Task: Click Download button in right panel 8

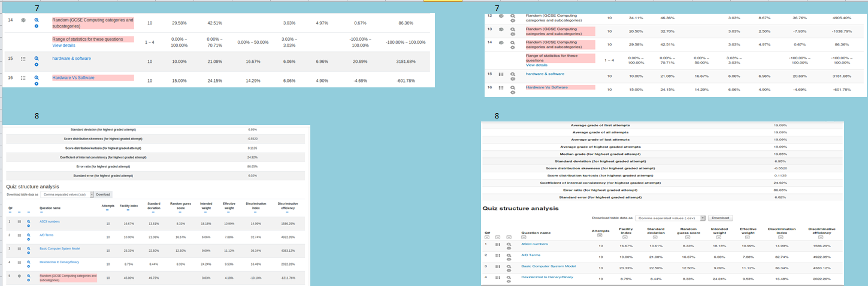Action: (x=720, y=218)
